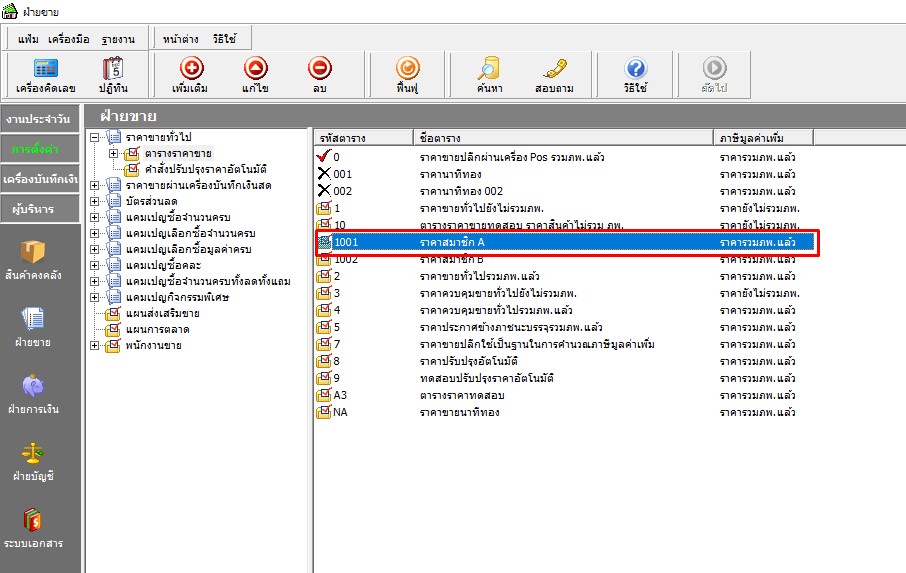Image resolution: width=906 pixels, height=573 pixels.
Task: Open the รายงาน reports menu
Action: (x=117, y=39)
